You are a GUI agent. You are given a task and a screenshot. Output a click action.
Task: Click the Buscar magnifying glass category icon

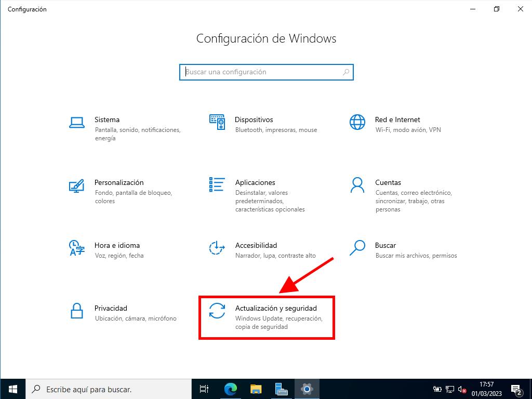357,248
